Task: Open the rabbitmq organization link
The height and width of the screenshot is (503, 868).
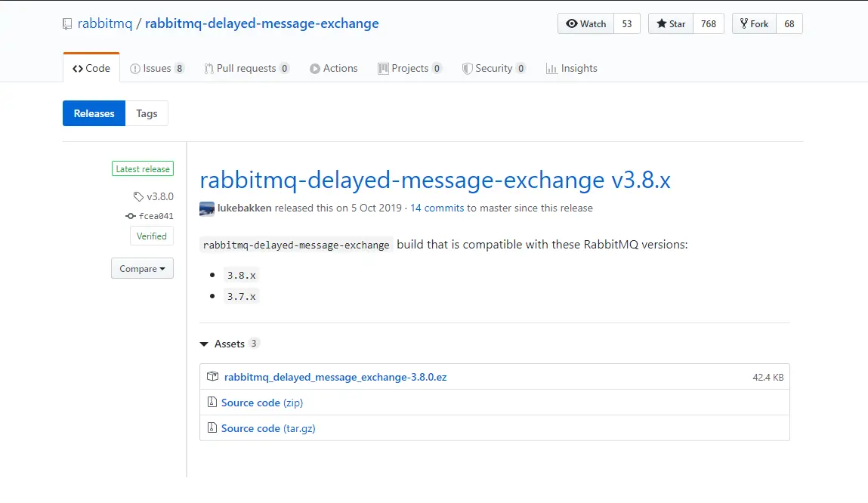Action: point(105,23)
